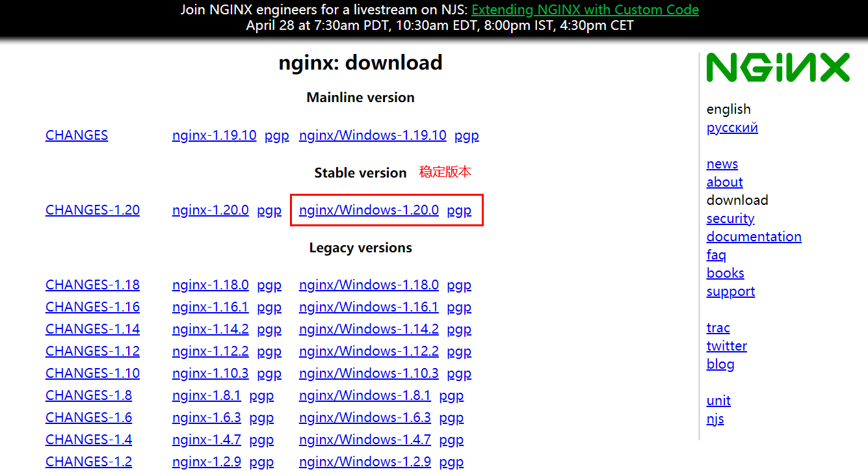Open the njs link
This screenshot has height=476, width=868.
[715, 419]
